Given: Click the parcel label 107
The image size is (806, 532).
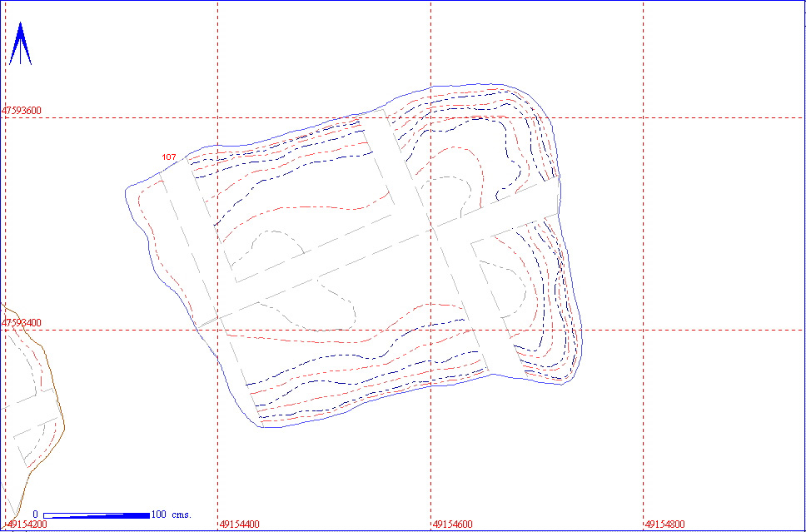Looking at the screenshot, I should 169,157.
